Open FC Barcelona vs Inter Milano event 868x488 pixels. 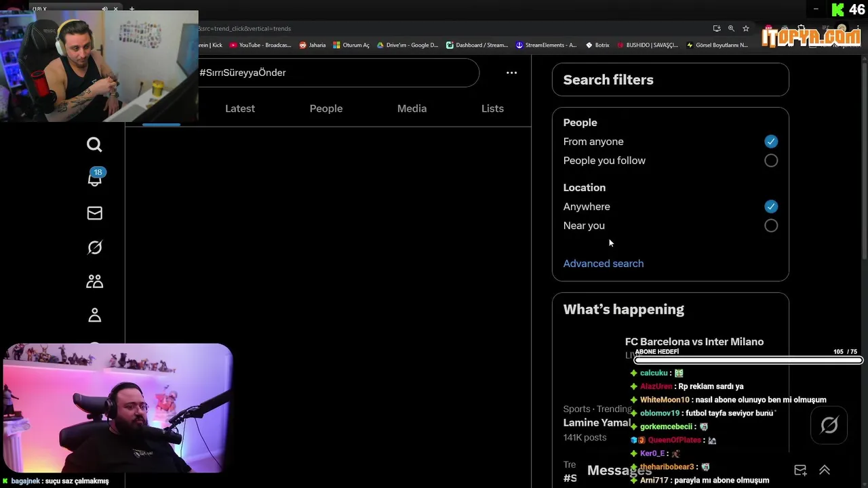coord(694,342)
